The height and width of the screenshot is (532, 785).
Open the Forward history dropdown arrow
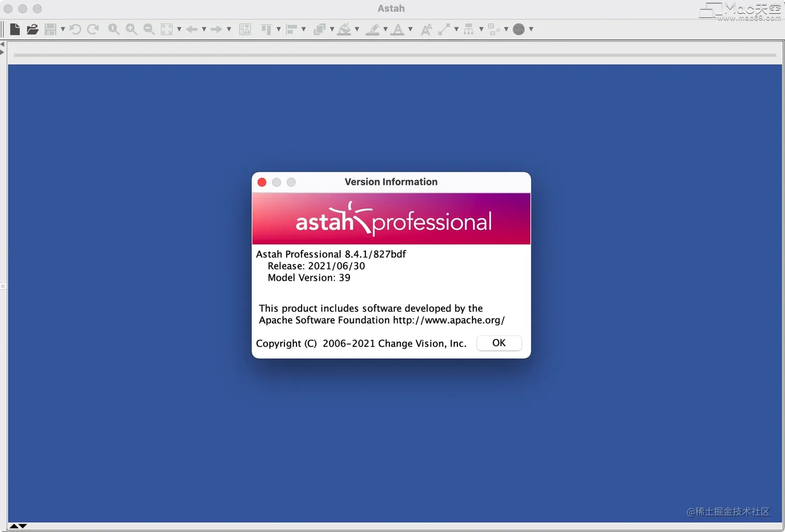click(229, 30)
